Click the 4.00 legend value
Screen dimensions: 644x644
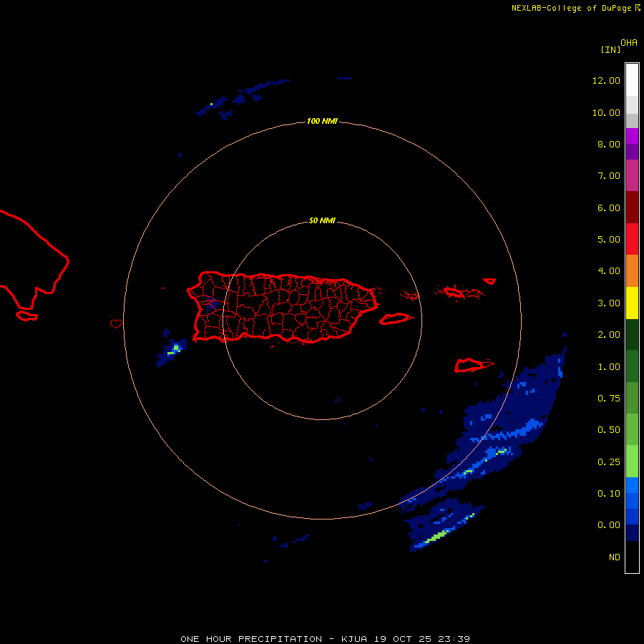pos(609,271)
